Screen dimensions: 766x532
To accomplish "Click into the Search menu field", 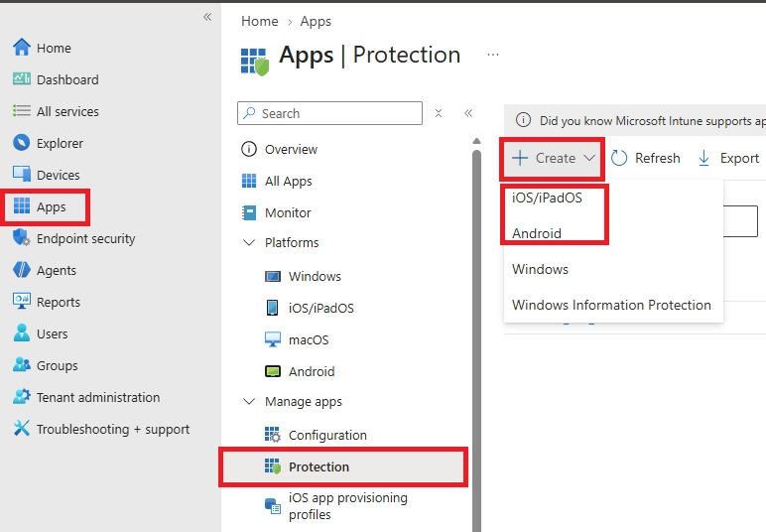I will tap(329, 113).
